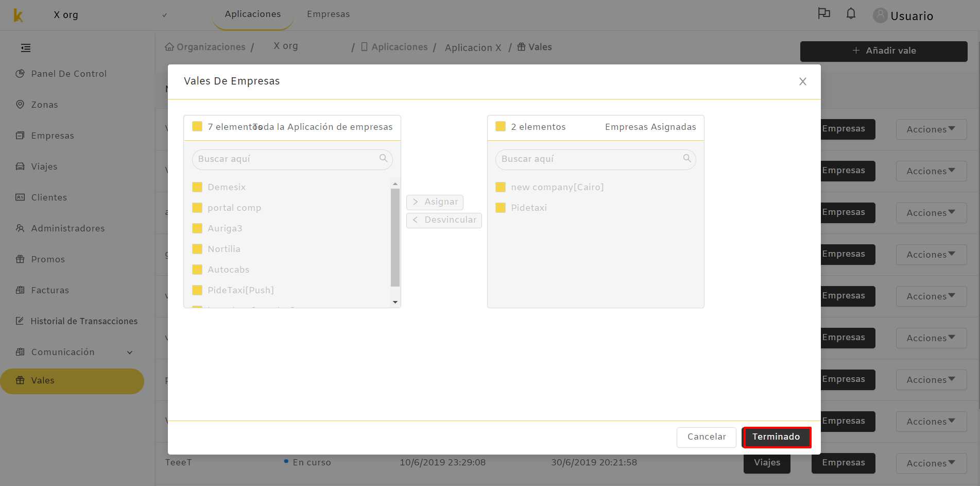Click the Clientes card icon
This screenshot has height=486, width=980.
tap(20, 197)
